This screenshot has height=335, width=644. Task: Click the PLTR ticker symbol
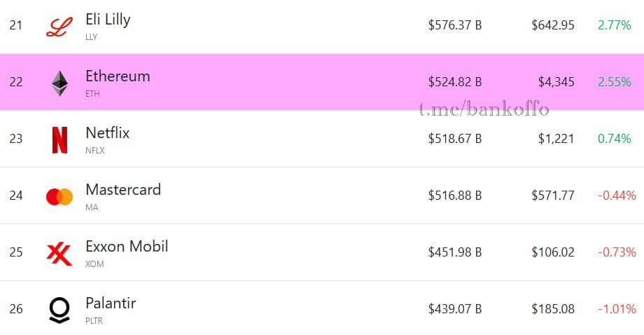[x=94, y=320]
